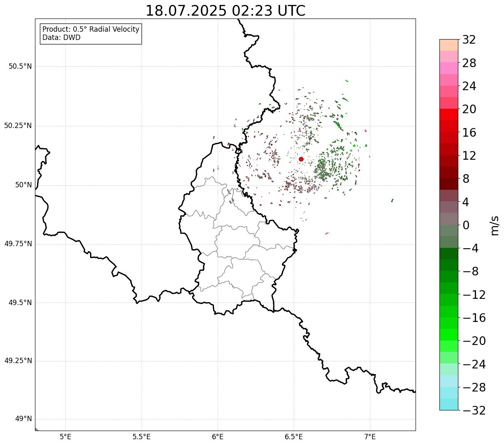The image size is (504, 445).
Task: Click the Data: DWD text
Action: tap(61, 37)
